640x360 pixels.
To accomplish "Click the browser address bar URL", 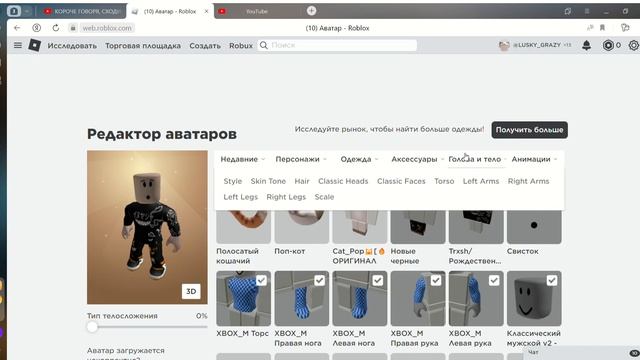I will (x=107, y=28).
